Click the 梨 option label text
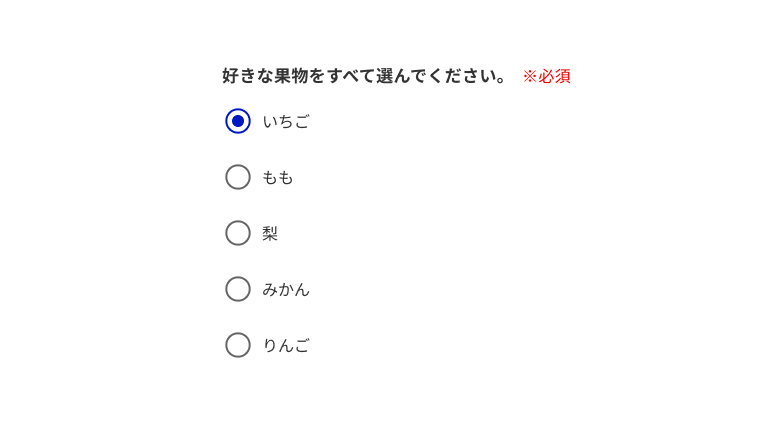 click(x=270, y=234)
